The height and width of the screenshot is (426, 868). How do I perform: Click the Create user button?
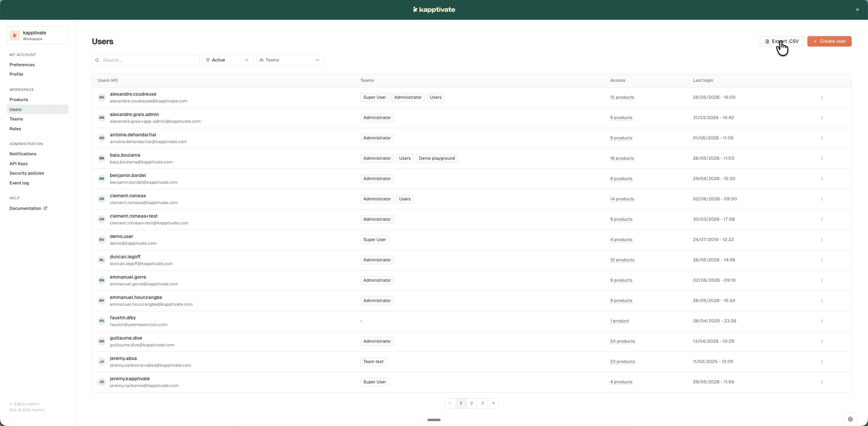coord(829,41)
